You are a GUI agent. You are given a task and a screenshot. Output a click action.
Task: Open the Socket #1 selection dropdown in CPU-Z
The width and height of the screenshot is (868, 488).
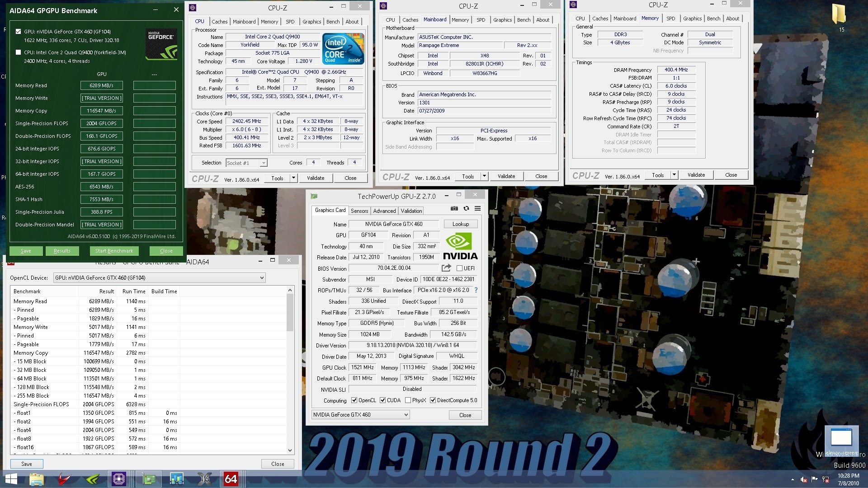coord(246,163)
